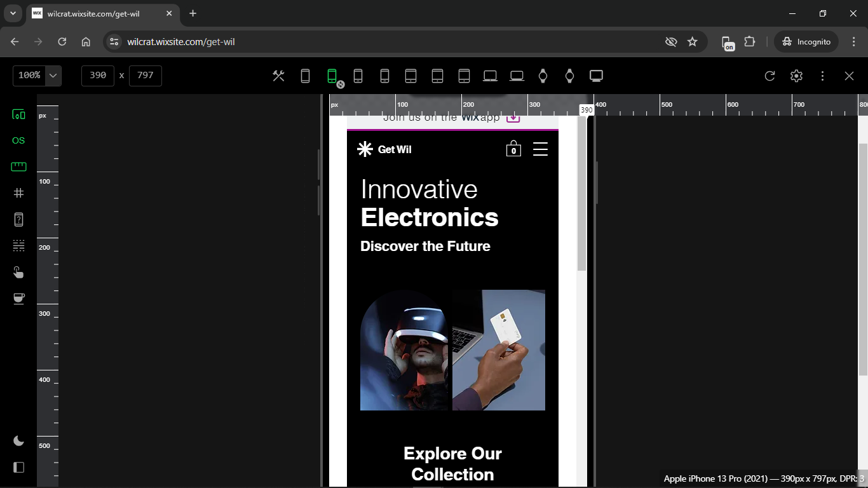The height and width of the screenshot is (488, 868).
Task: Go to the browser home page
Action: coord(86,42)
